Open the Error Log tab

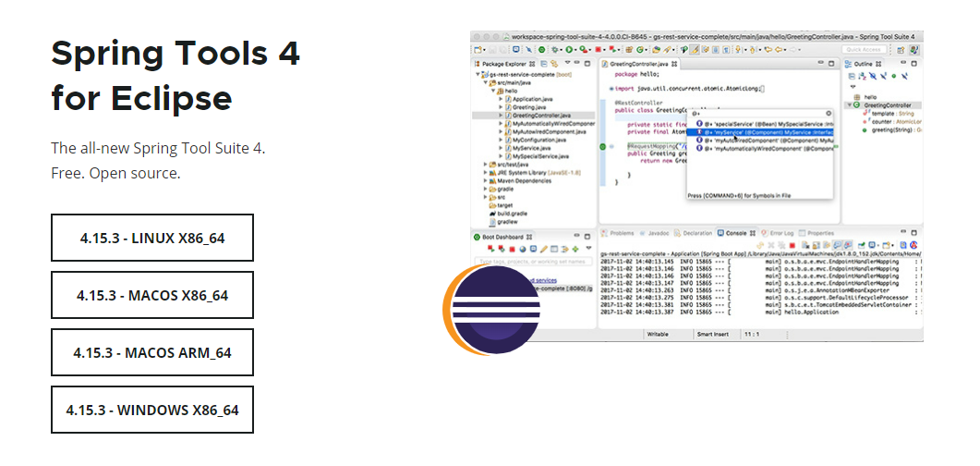[x=780, y=233]
